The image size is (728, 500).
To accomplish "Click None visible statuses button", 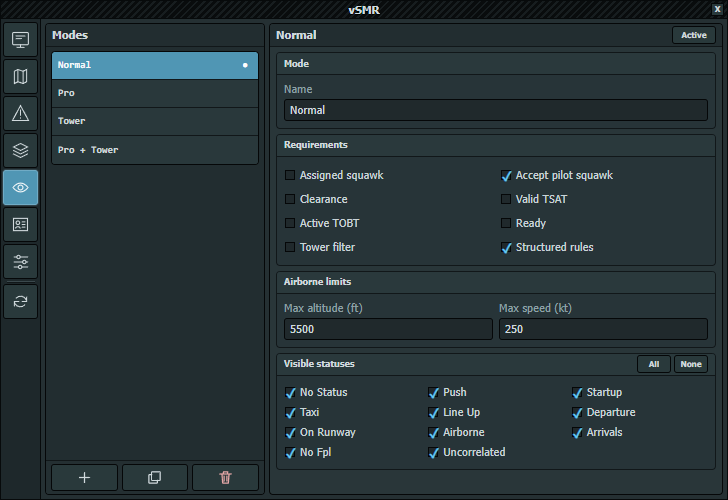I will [691, 364].
